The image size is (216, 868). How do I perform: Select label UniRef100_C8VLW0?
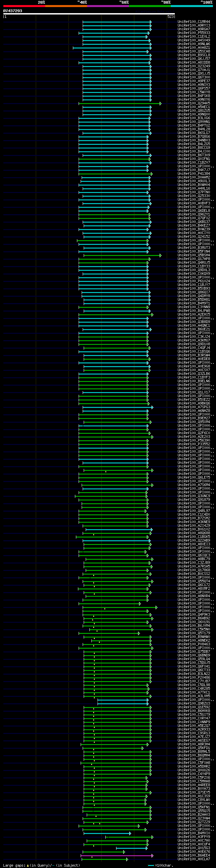[194, 800]
